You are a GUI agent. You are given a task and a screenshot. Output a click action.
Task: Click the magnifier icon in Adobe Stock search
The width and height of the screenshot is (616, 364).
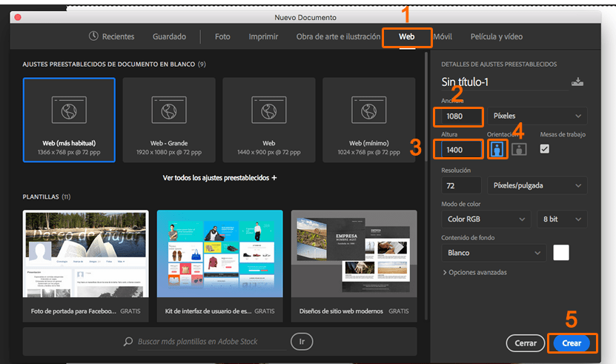[128, 341]
